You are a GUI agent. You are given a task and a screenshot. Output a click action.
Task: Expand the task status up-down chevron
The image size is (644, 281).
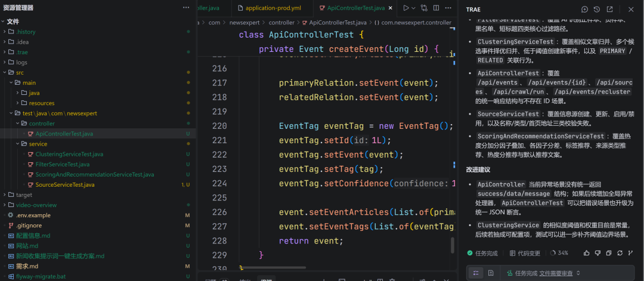578,273
